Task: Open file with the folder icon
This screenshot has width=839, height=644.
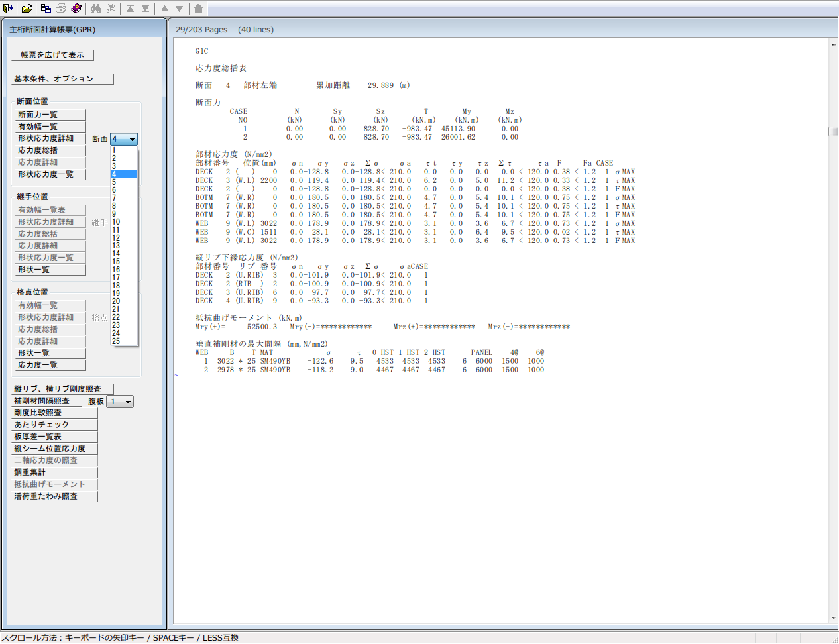Action: pos(27,9)
